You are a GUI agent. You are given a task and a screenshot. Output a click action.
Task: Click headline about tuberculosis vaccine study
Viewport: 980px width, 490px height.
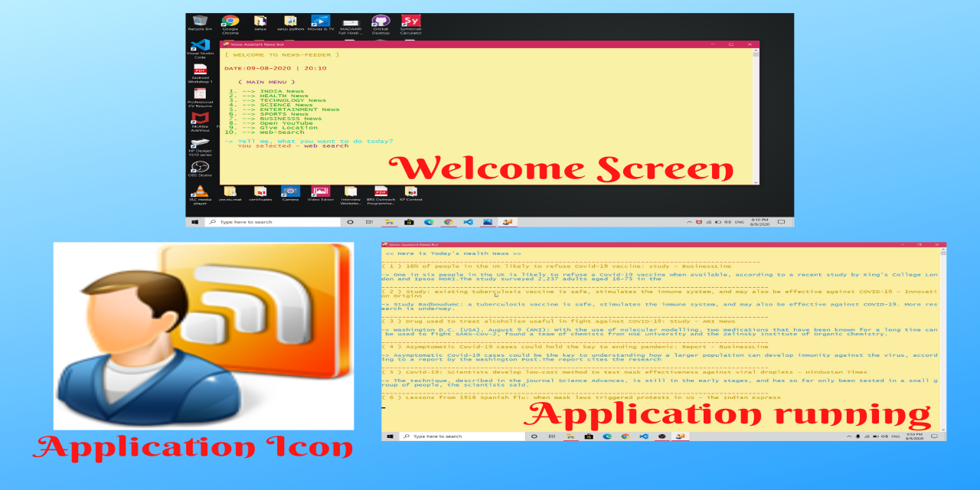(658, 293)
